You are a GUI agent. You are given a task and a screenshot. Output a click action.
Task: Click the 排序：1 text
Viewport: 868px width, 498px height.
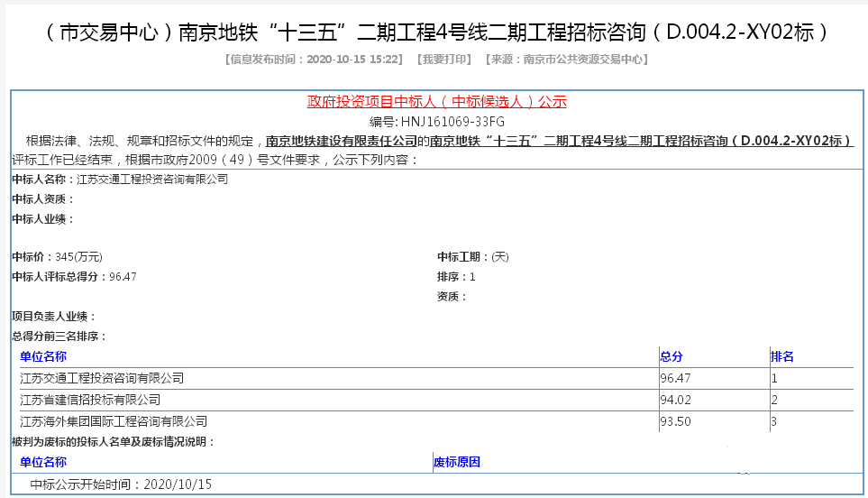pos(456,276)
